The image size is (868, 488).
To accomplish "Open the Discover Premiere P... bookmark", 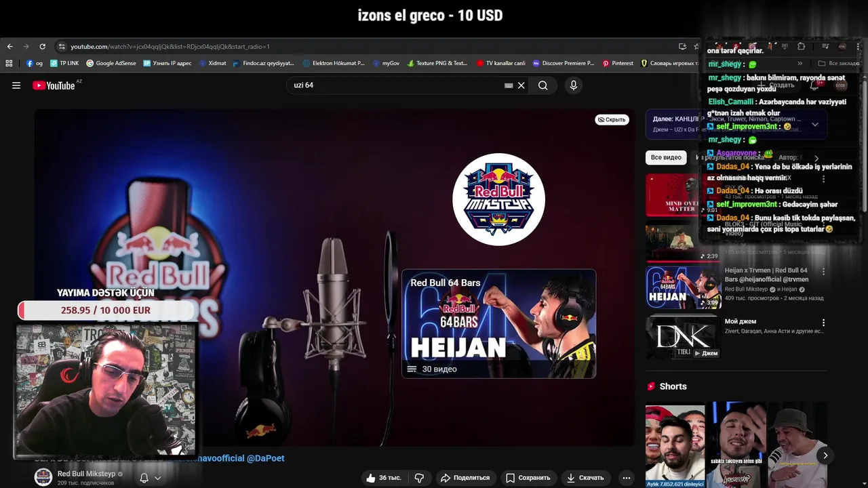I will tap(564, 63).
